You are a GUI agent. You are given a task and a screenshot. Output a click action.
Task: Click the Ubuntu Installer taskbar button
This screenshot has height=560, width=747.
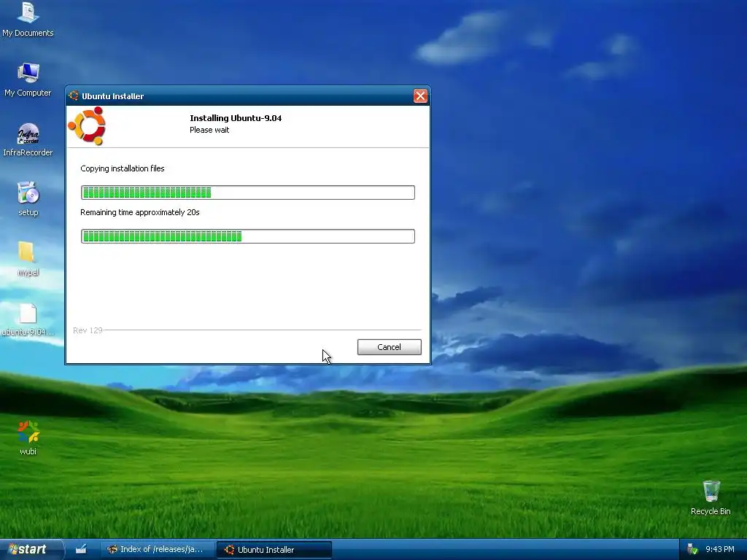[274, 550]
